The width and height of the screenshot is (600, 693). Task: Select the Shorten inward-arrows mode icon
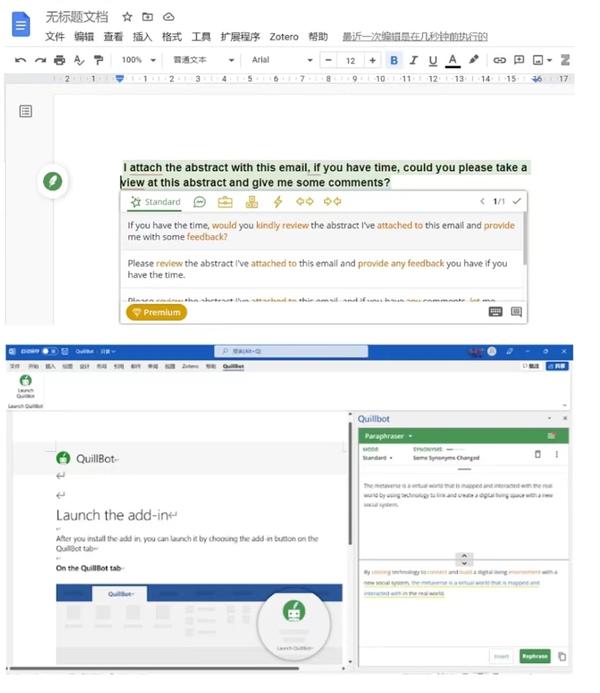coord(332,202)
